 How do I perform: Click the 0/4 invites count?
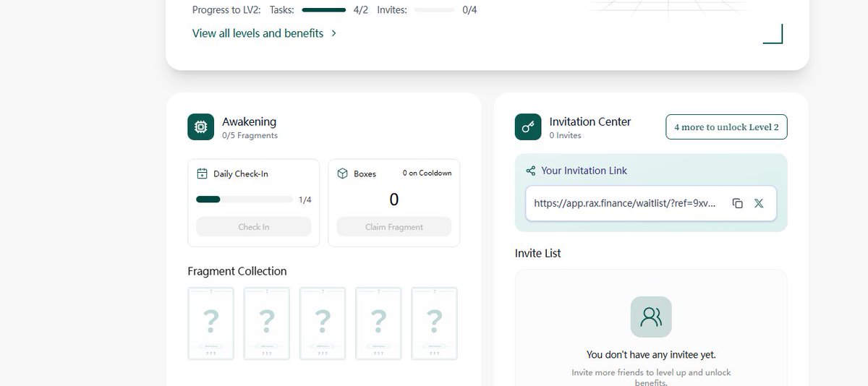[470, 10]
